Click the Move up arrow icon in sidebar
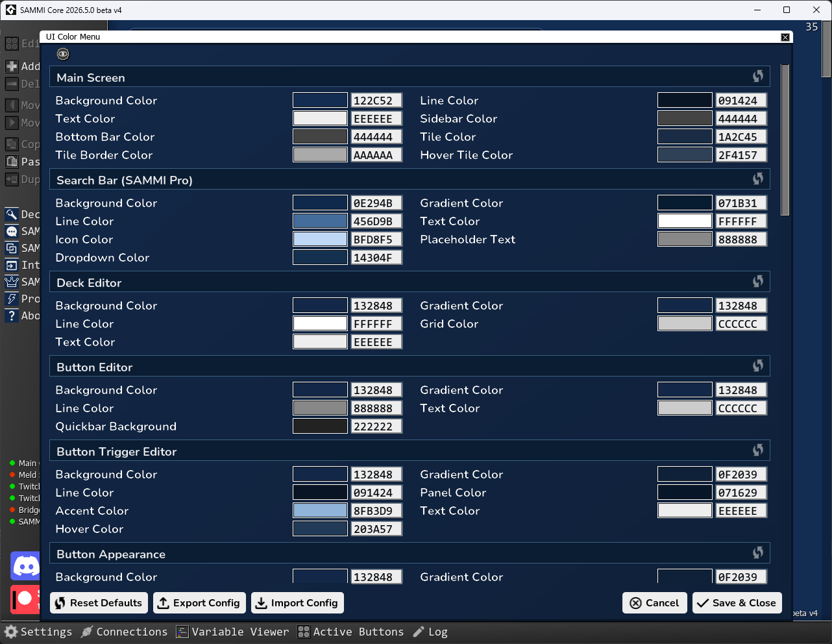The width and height of the screenshot is (832, 644). (12, 105)
